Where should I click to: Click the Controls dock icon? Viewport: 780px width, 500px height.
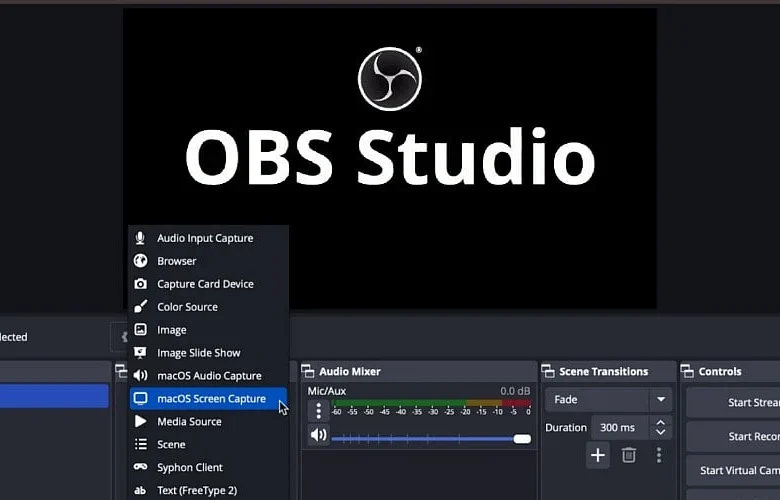click(687, 371)
